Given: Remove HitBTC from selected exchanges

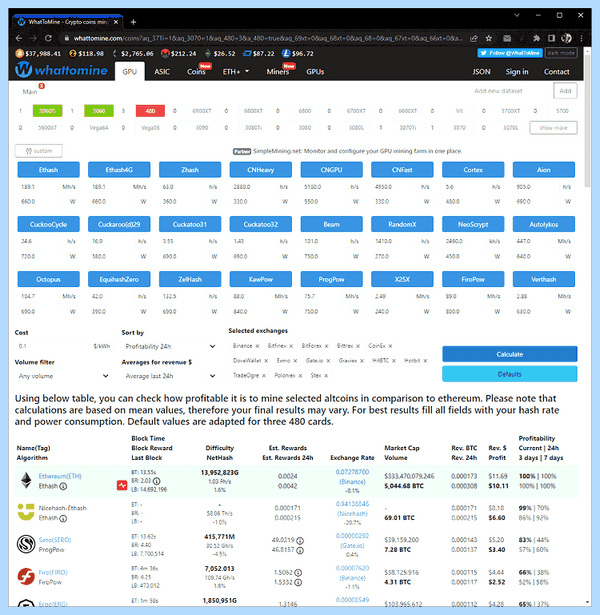Looking at the screenshot, I should click(x=394, y=361).
